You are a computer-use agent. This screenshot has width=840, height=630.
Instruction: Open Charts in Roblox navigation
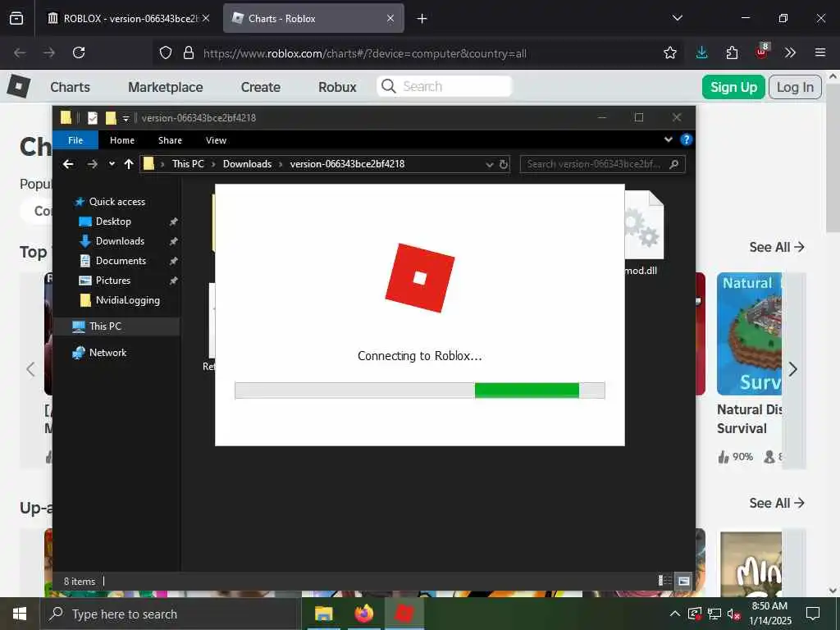(x=71, y=87)
